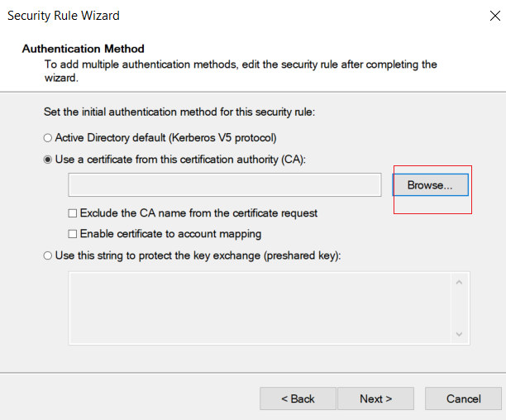506x420 pixels.
Task: Click the 'Kerberos V5 protocol' option label text
Action: pyautogui.click(x=223, y=138)
